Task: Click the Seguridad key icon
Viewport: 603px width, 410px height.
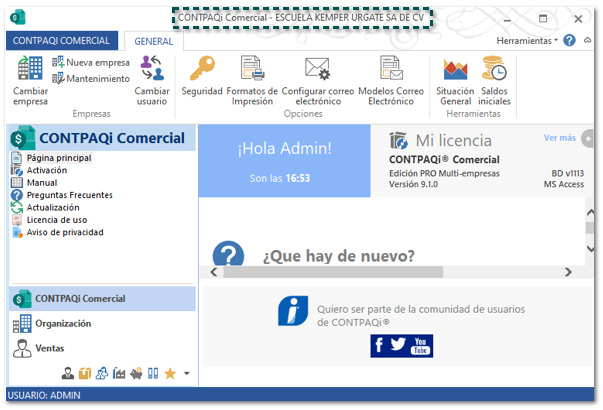Action: (x=202, y=78)
